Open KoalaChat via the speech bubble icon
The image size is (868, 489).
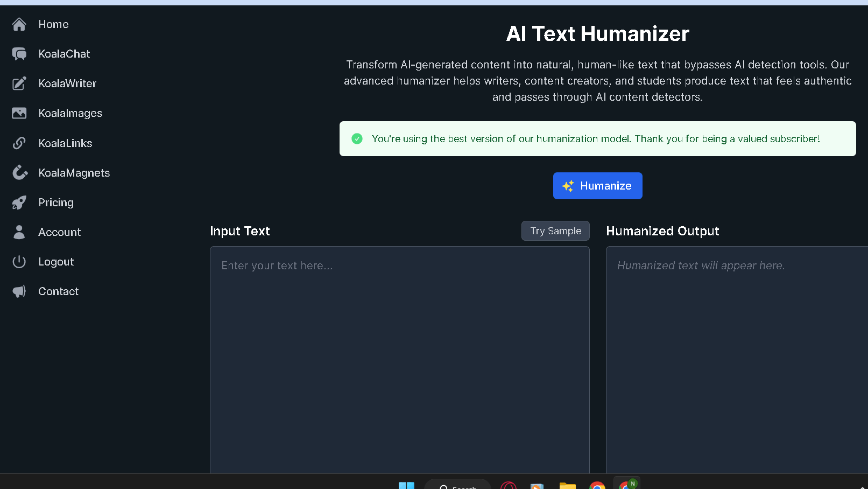[19, 54]
